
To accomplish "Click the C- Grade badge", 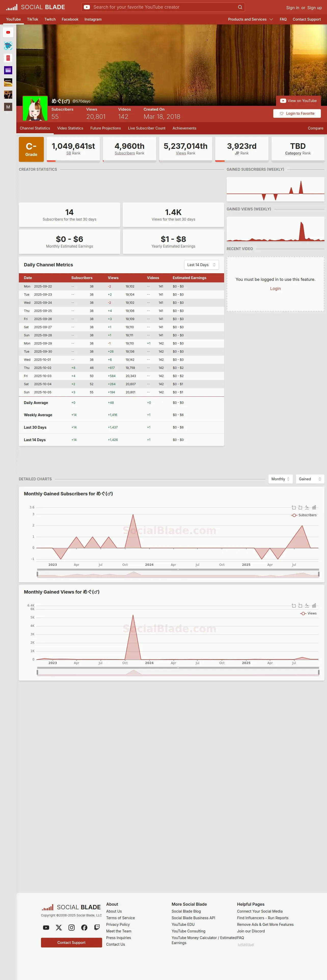I will [31, 149].
